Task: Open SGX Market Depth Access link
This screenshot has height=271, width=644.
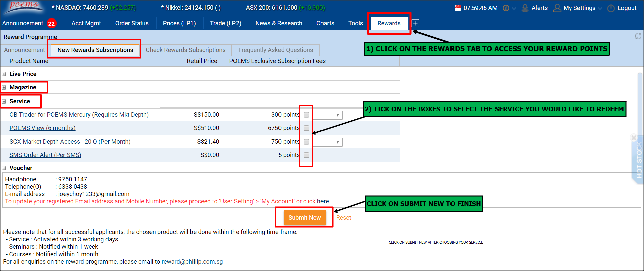Action: point(70,142)
